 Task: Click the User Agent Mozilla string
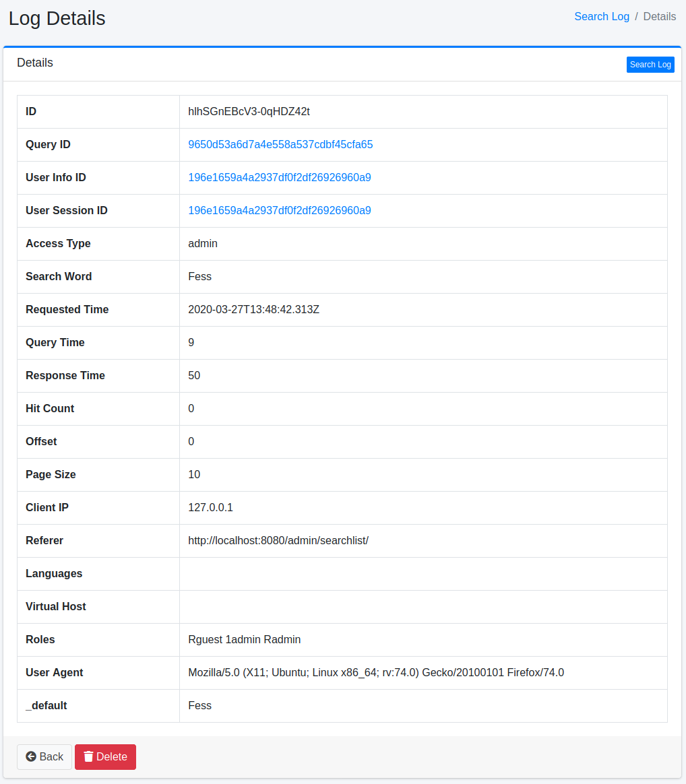click(375, 672)
